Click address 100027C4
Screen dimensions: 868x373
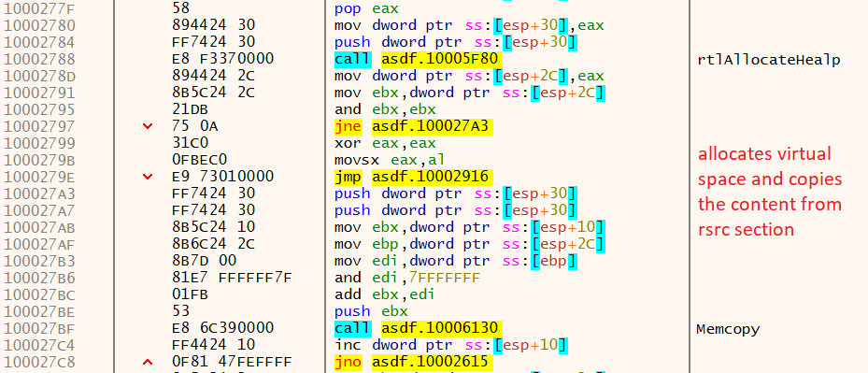click(39, 345)
